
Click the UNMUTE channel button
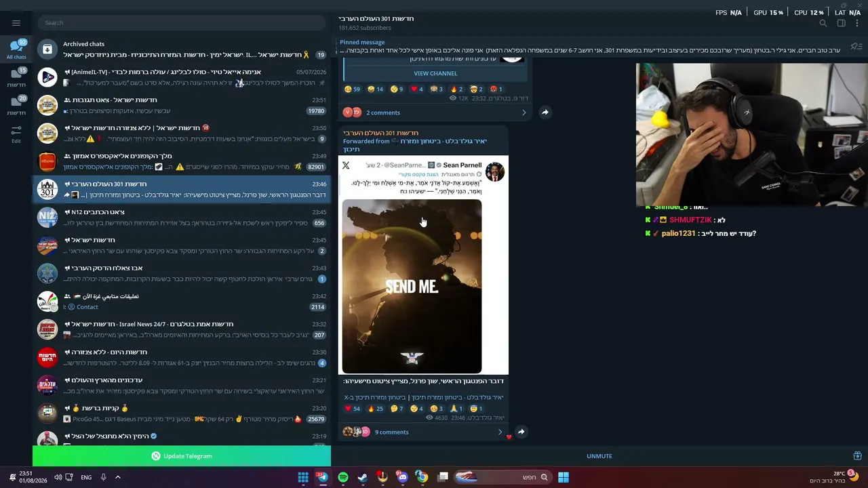click(x=599, y=456)
